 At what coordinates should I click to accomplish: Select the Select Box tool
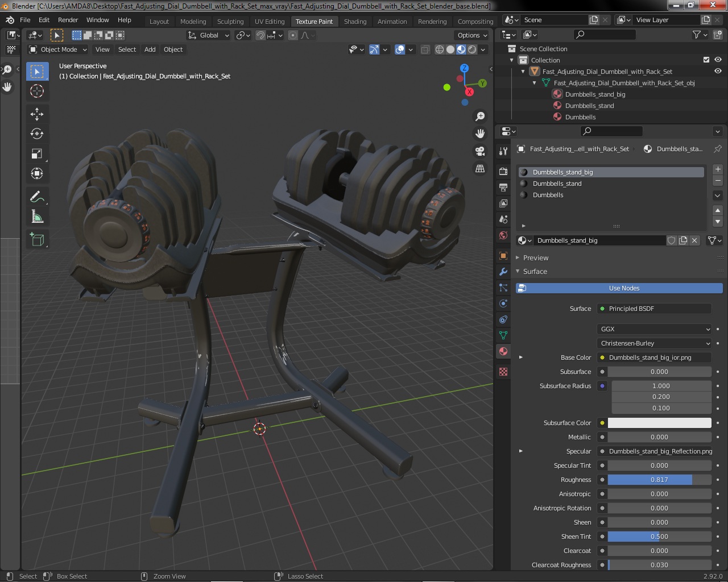37,71
